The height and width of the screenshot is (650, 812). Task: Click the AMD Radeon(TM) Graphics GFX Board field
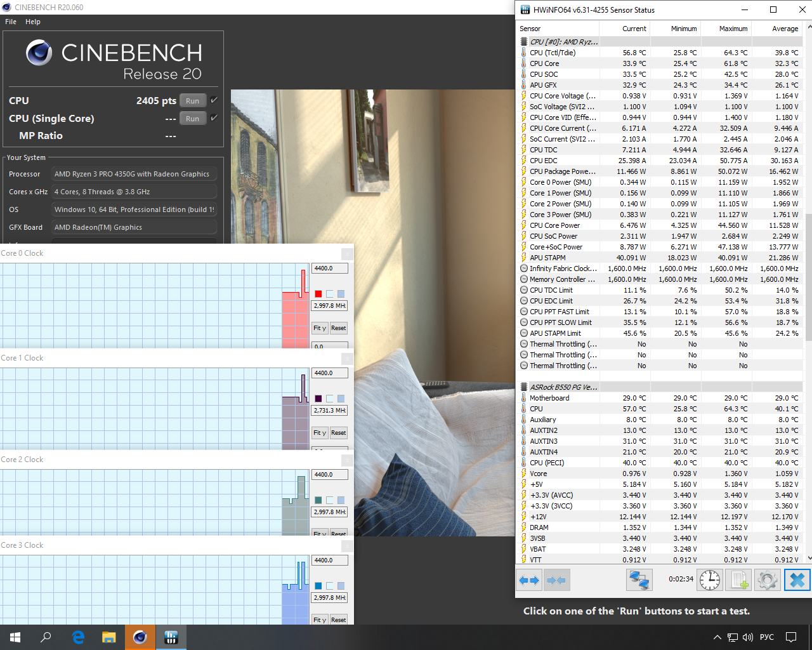tap(134, 227)
